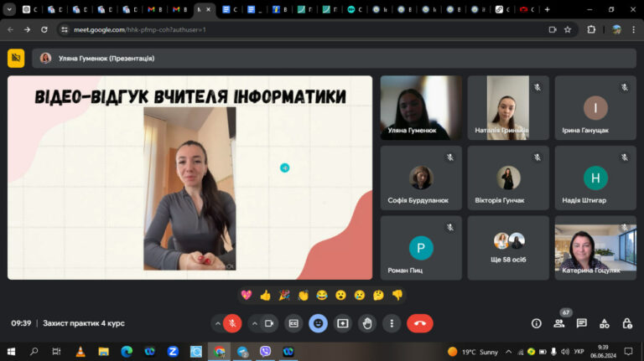
Task: Send the thumbs up reaction
Action: click(265, 295)
